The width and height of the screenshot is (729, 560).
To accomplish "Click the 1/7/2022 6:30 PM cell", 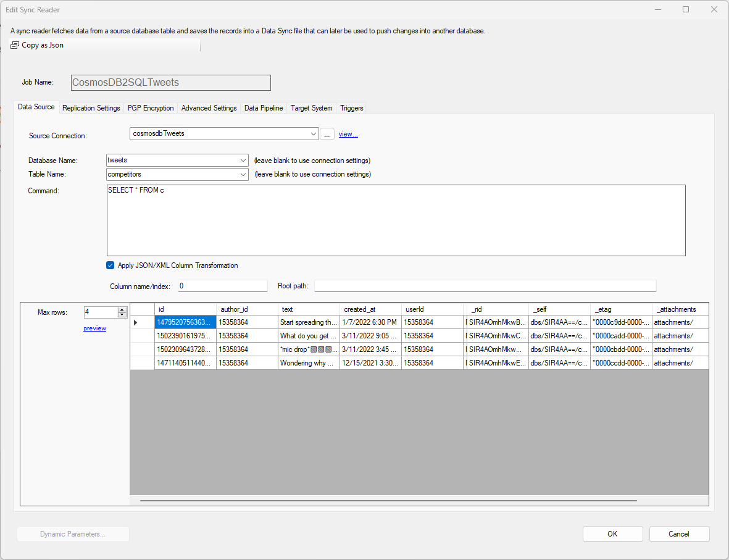I will click(371, 322).
